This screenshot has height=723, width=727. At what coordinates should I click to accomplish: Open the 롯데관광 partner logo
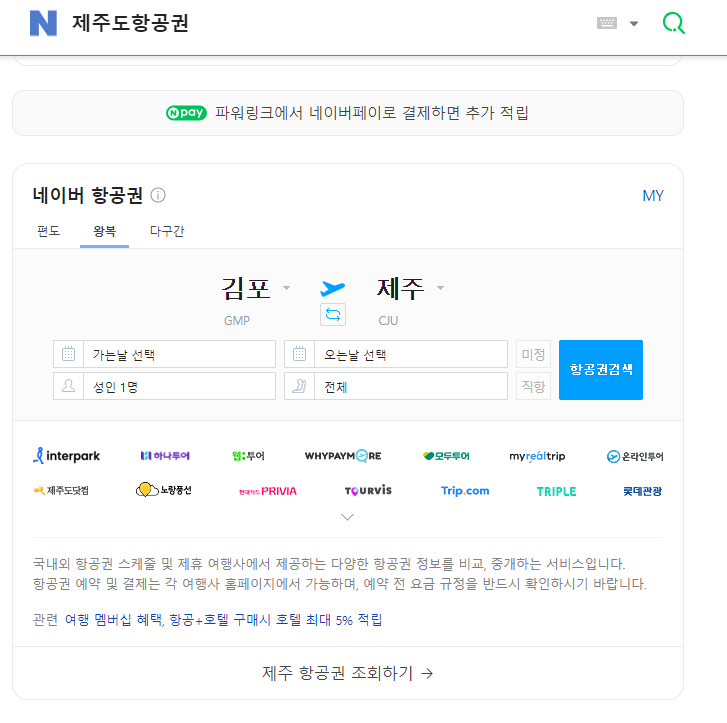tap(642, 491)
